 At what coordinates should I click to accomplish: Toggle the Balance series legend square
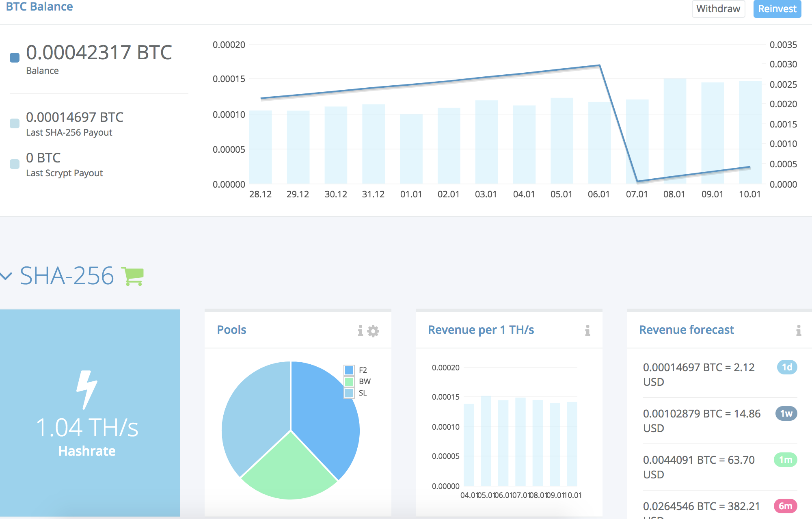click(x=15, y=58)
